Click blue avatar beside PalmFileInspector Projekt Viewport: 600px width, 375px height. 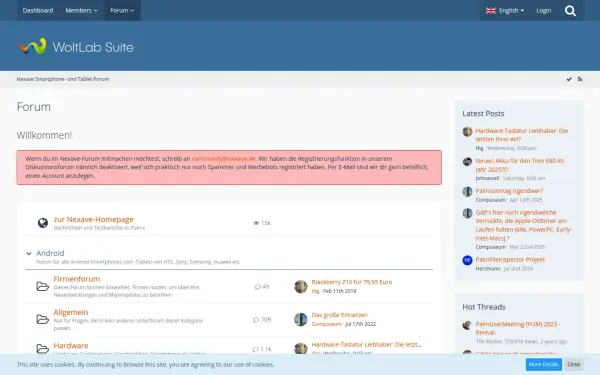click(x=467, y=260)
